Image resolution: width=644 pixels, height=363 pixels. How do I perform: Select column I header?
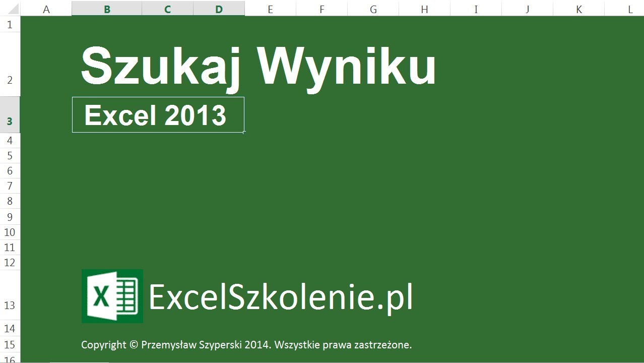pos(476,9)
